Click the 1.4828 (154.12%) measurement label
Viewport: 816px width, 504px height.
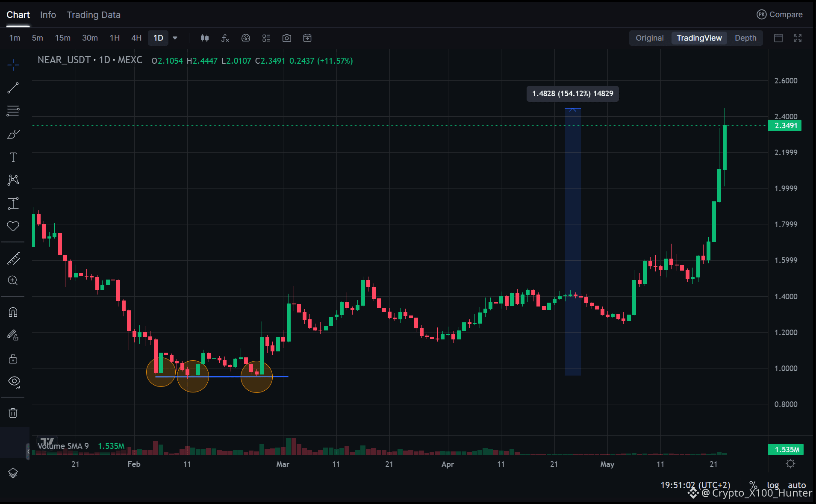(x=573, y=94)
